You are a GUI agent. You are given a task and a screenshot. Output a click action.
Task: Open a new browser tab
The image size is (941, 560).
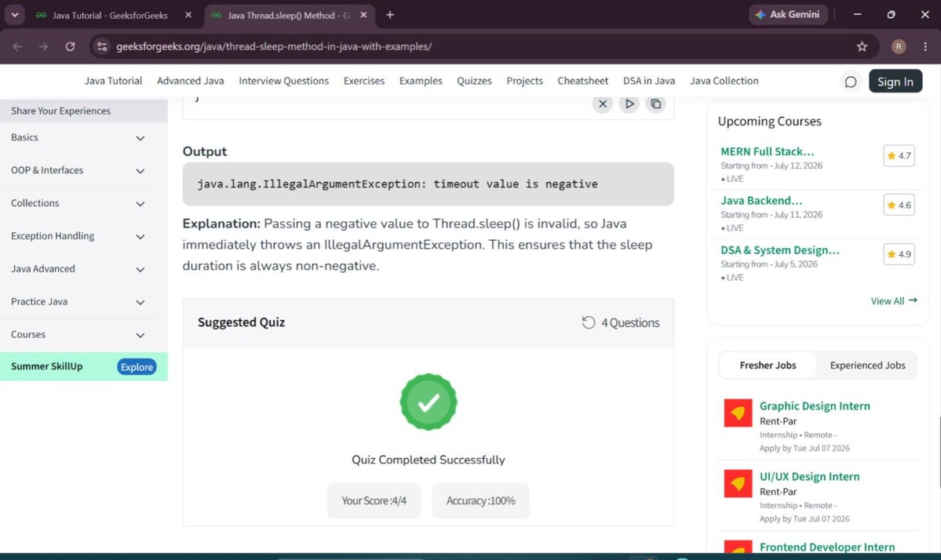(x=390, y=15)
